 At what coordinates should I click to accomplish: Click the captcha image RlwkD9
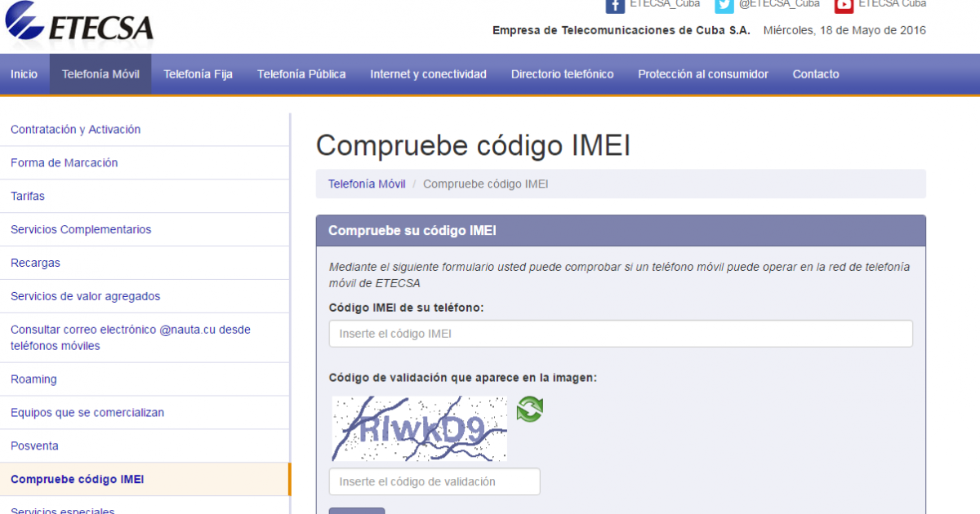[419, 428]
